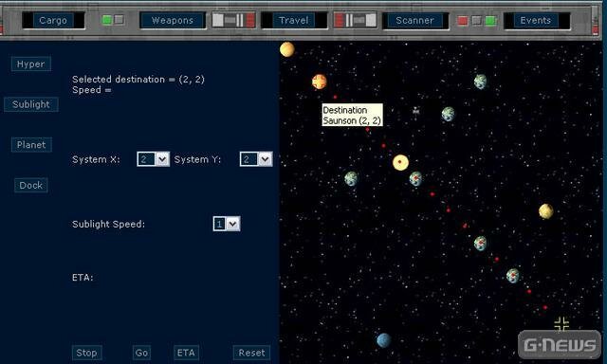Screen dimensions: 607x364
Task: Expand the System X dropdown
Action: (x=154, y=159)
